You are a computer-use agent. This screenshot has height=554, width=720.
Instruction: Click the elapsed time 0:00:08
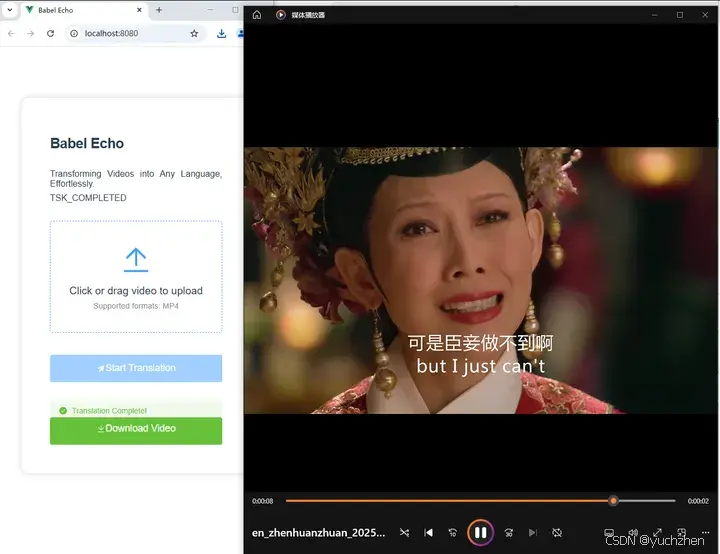(262, 501)
